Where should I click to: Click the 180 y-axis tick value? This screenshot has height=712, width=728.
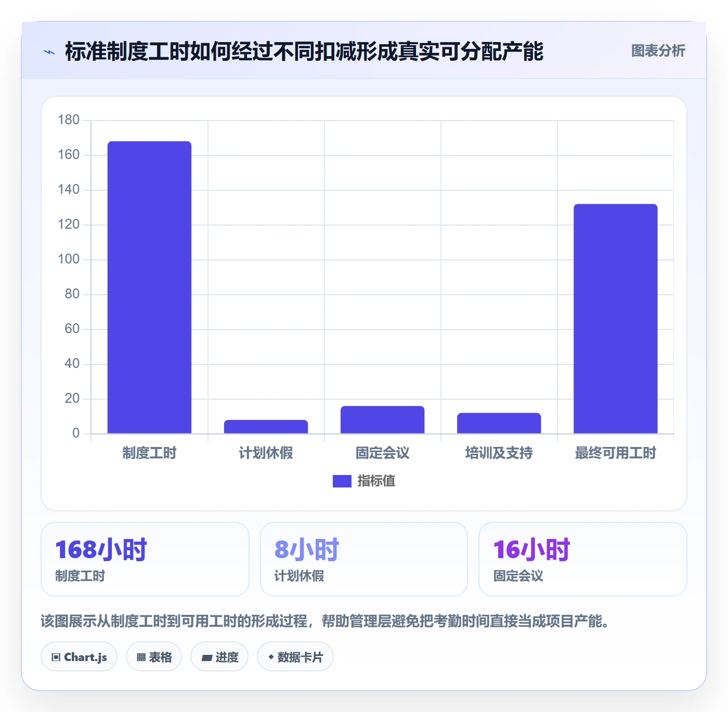(x=69, y=120)
